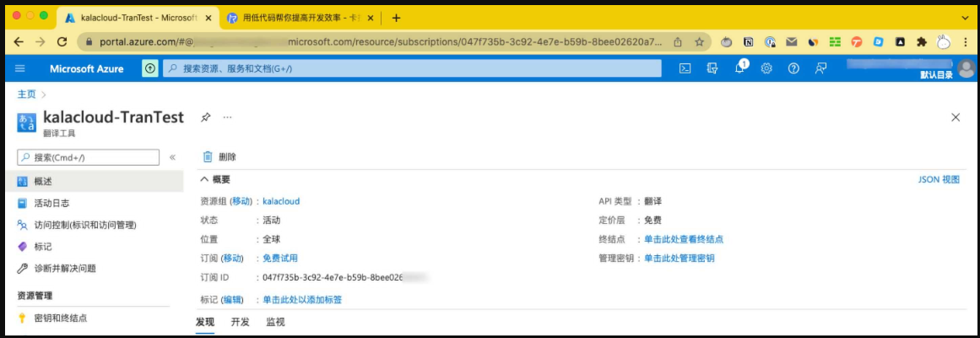Click 移动 next to 订阅

pos(232,258)
